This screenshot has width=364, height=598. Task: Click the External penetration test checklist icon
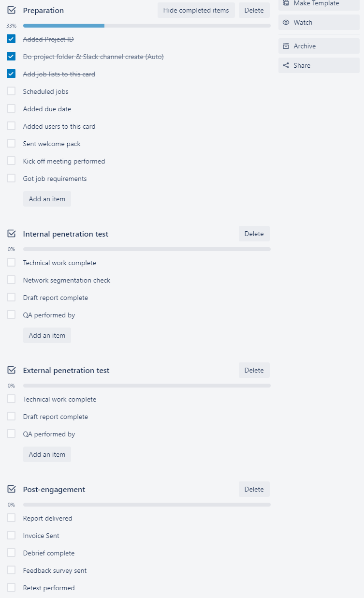coord(11,370)
